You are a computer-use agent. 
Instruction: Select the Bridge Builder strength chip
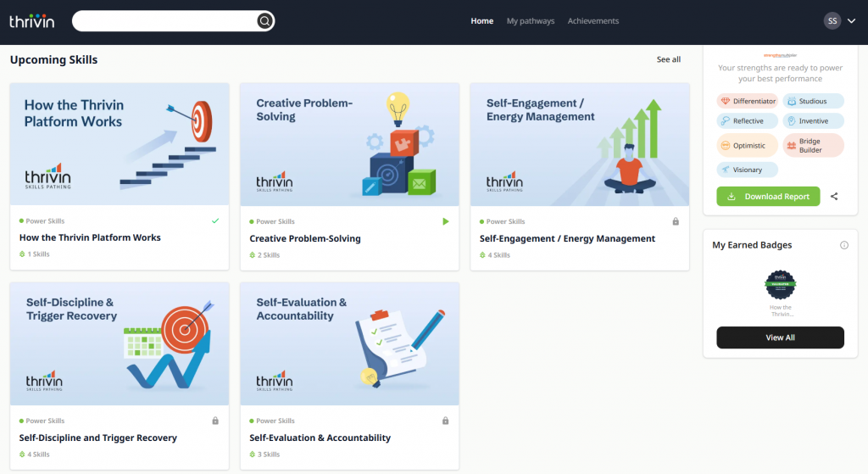813,146
